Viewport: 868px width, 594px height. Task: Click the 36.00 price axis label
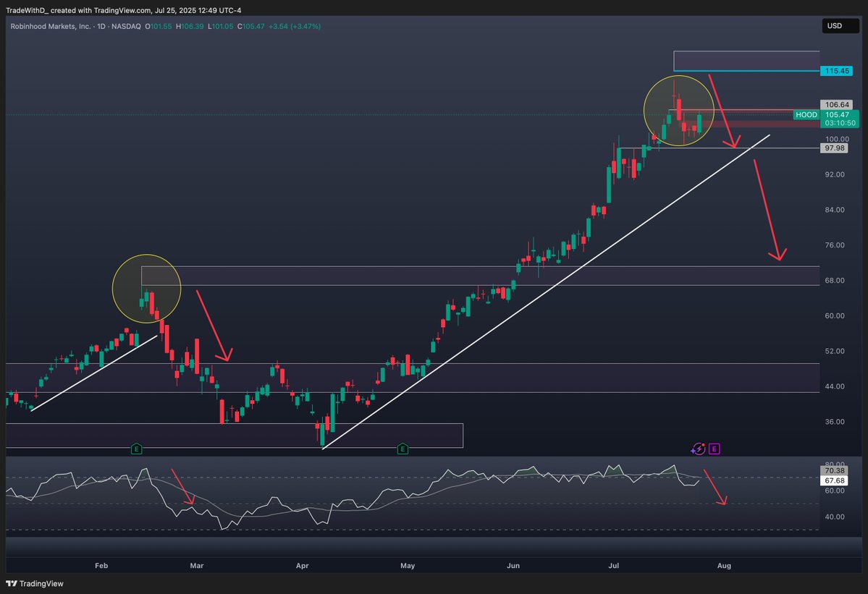coord(835,421)
